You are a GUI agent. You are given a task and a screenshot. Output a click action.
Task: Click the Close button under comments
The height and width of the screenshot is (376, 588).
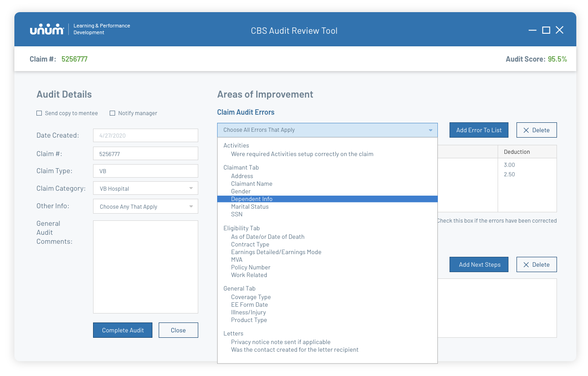(x=178, y=330)
